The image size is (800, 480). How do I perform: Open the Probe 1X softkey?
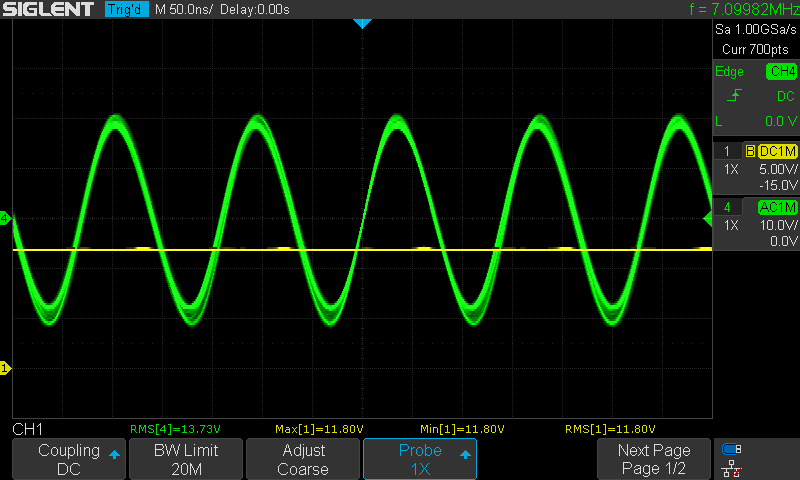point(420,459)
